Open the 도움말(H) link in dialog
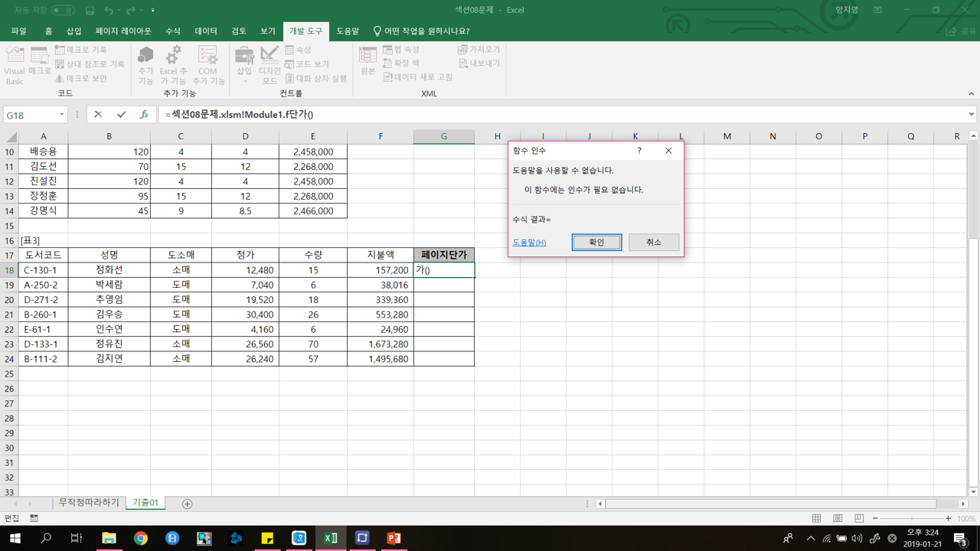Screen dimensions: 980x551 pos(529,243)
